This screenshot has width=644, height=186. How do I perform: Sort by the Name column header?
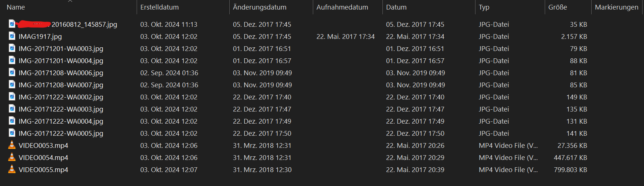[x=16, y=7]
